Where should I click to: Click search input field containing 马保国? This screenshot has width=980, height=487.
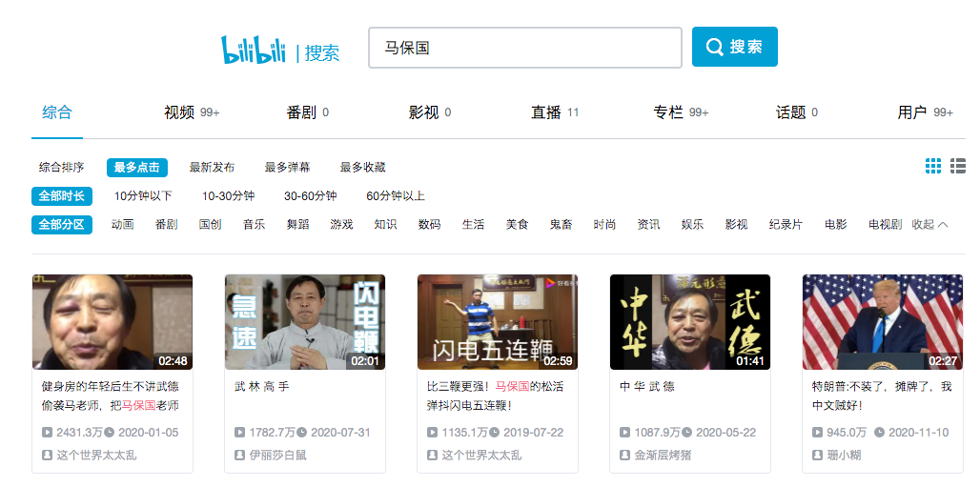(524, 48)
